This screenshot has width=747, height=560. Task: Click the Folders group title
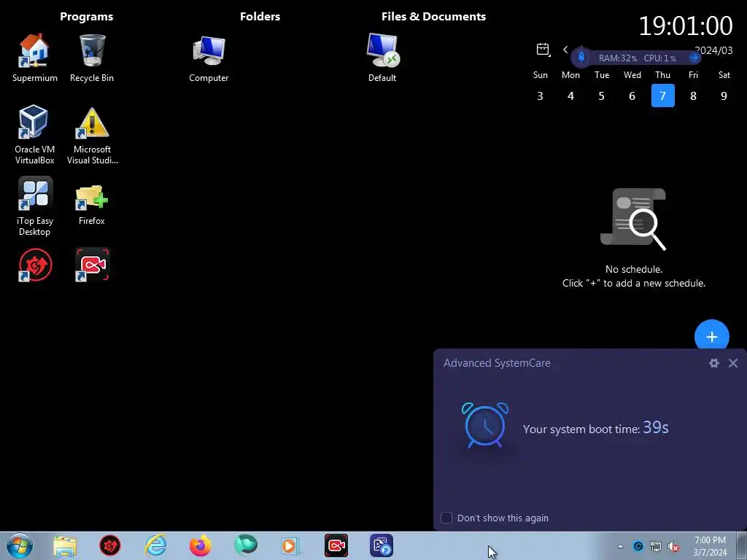tap(260, 16)
